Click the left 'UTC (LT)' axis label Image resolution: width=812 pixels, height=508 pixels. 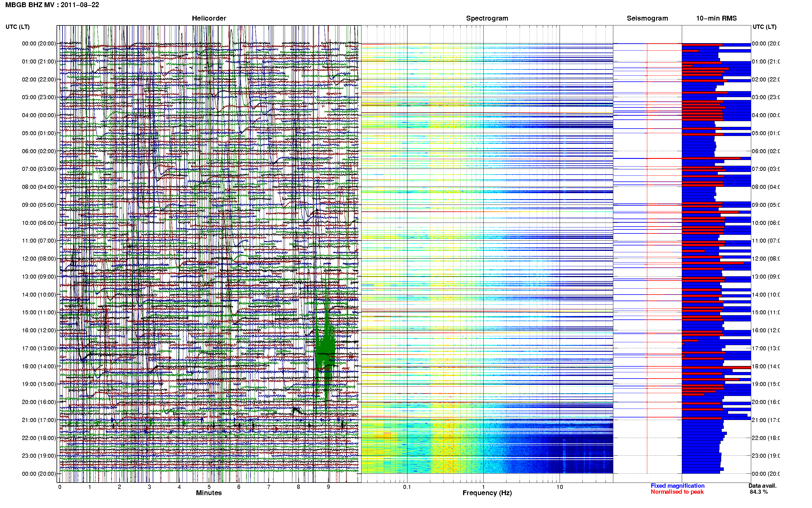(x=17, y=27)
